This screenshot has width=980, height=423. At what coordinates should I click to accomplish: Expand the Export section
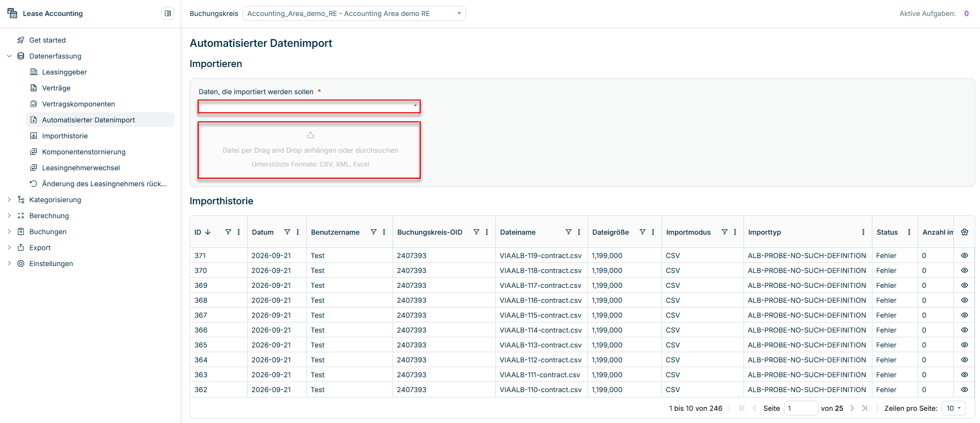pyautogui.click(x=9, y=247)
